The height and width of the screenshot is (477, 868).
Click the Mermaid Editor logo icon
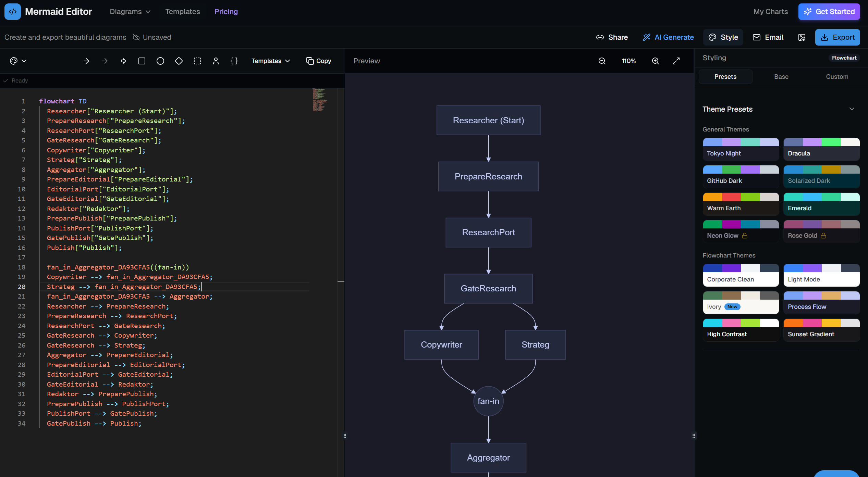pos(13,12)
